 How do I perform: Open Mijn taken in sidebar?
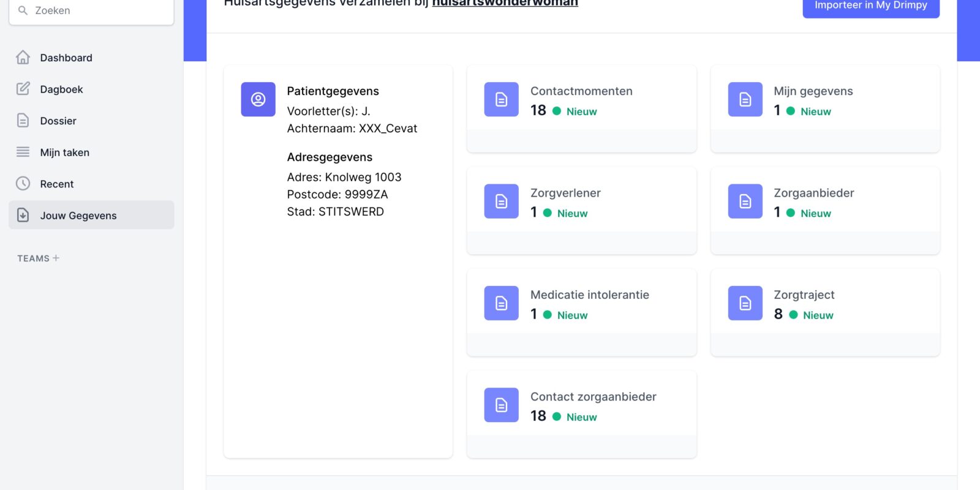click(x=64, y=153)
